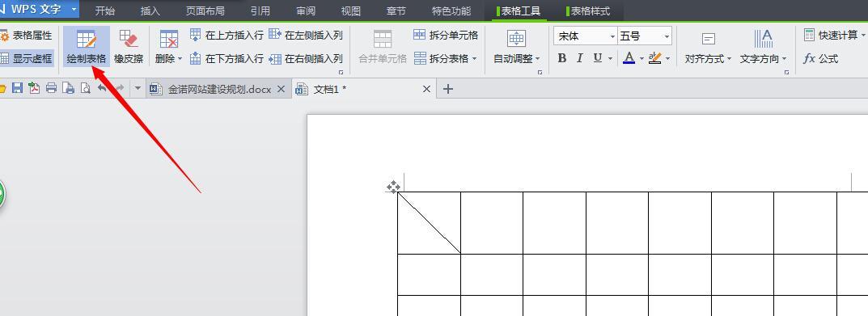Click the save icon in quick access bar
Image resolution: width=868 pixels, height=316 pixels.
pyautogui.click(x=17, y=88)
